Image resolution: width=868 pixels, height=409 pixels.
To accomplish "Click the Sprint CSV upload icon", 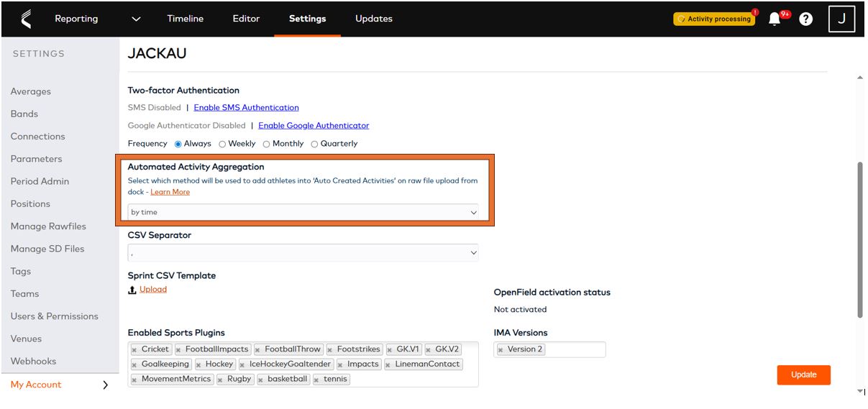I will coord(132,290).
